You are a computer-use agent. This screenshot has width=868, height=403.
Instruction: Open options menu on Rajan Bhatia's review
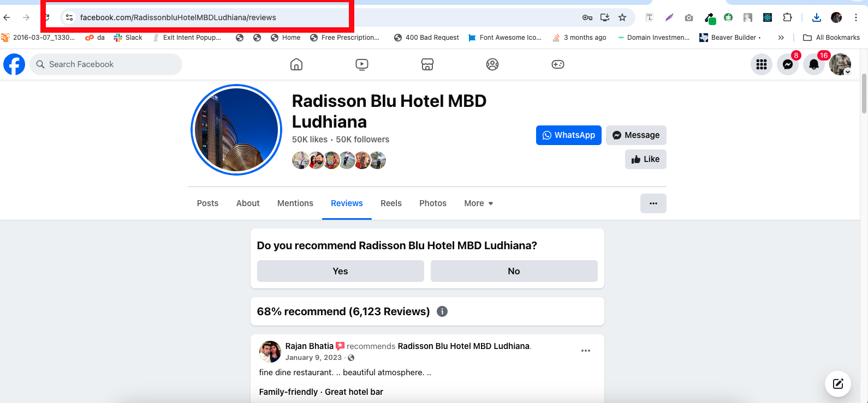pos(585,351)
